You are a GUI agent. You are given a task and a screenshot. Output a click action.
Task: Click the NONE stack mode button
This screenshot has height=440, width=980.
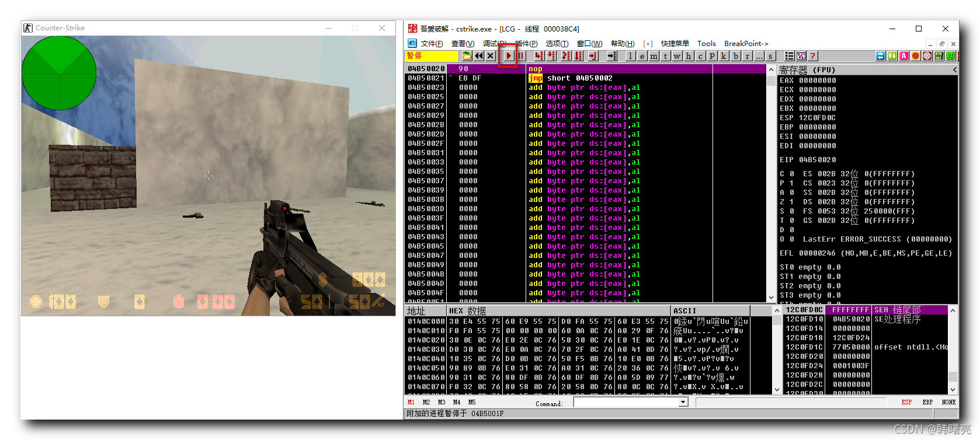(x=948, y=402)
